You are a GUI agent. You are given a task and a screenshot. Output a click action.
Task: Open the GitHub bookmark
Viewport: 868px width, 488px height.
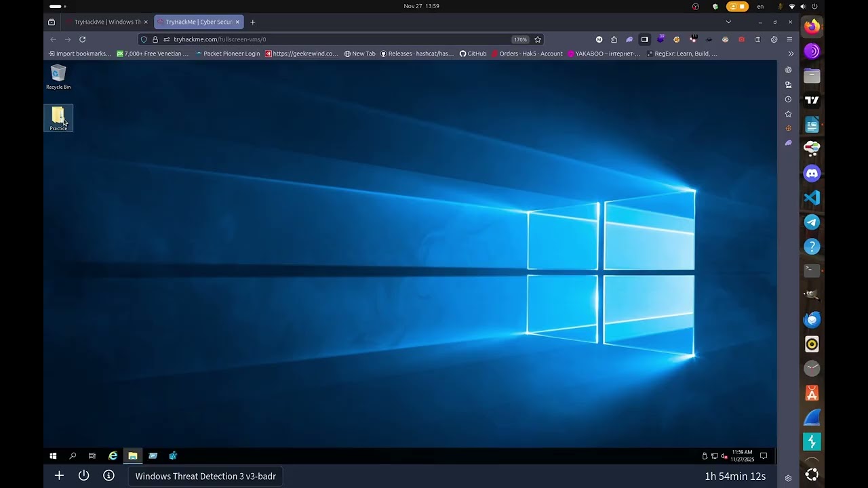(473, 54)
